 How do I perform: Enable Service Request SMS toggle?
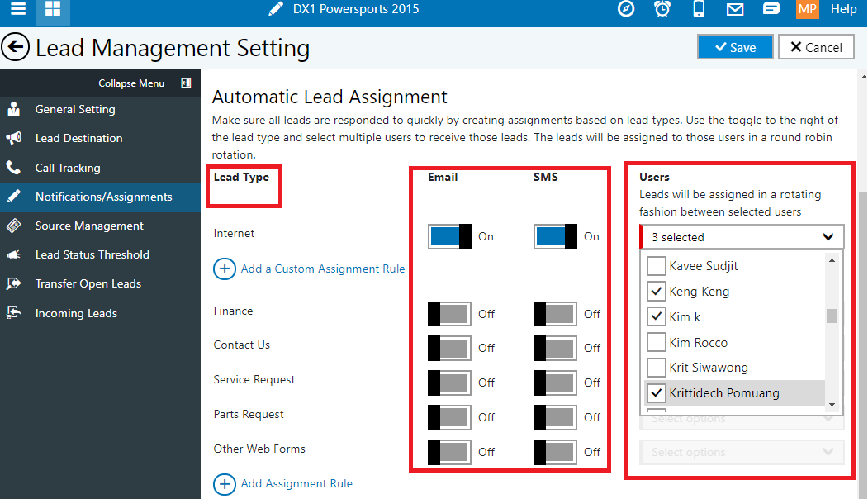click(x=555, y=383)
